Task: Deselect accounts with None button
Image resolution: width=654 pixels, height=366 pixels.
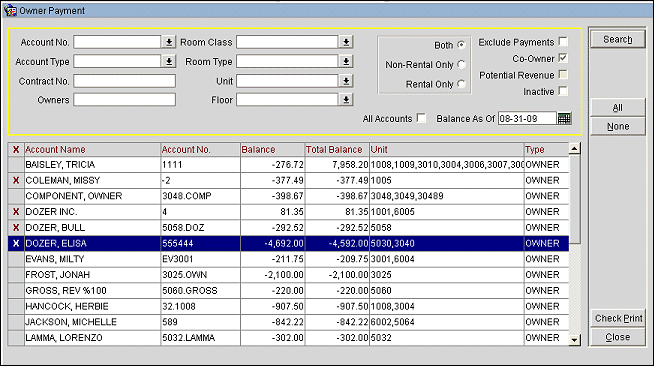Action: tap(618, 126)
